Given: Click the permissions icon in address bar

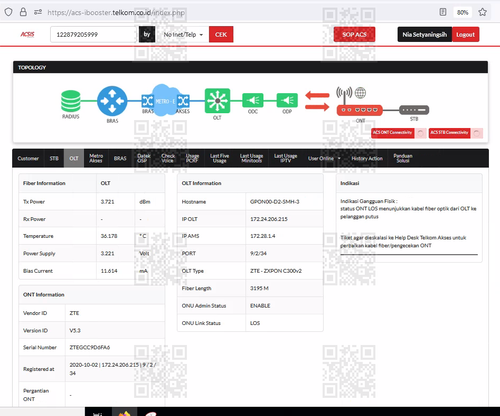Looking at the screenshot, I should [38, 12].
